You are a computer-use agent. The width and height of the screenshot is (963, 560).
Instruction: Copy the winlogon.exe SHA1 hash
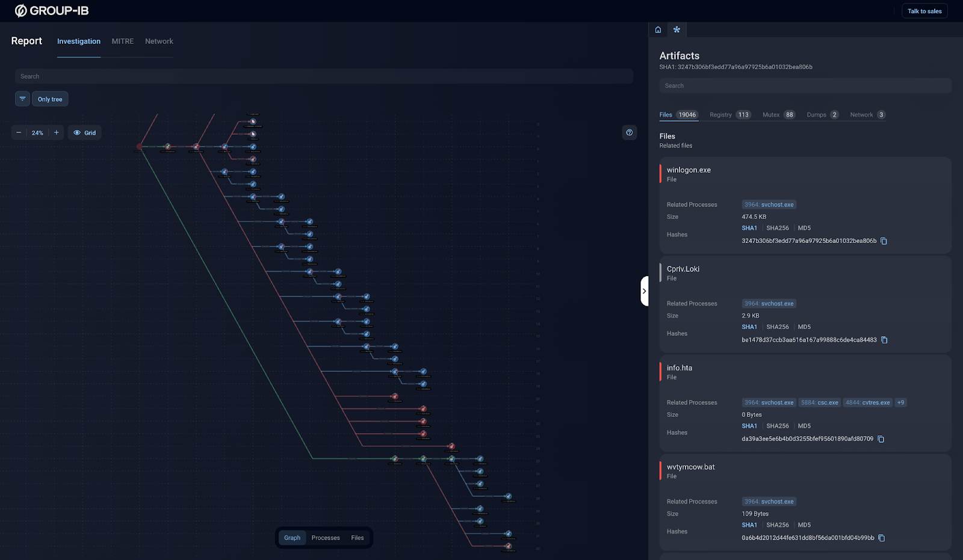point(884,241)
